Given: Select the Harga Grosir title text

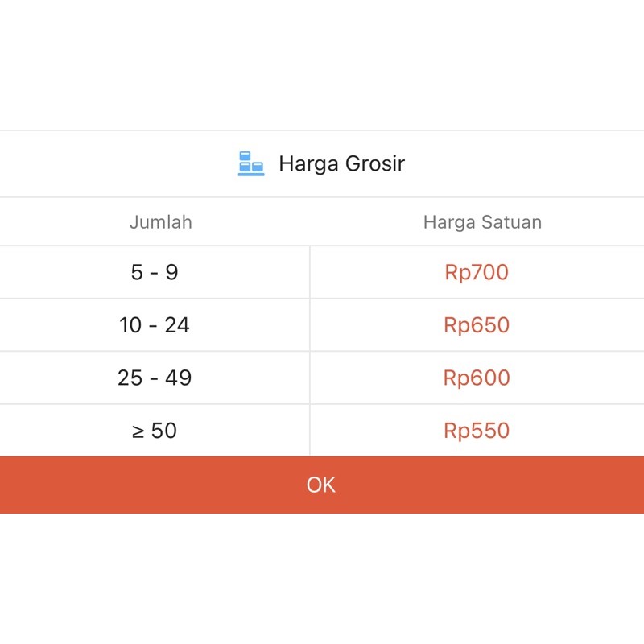Looking at the screenshot, I should click(x=341, y=164).
